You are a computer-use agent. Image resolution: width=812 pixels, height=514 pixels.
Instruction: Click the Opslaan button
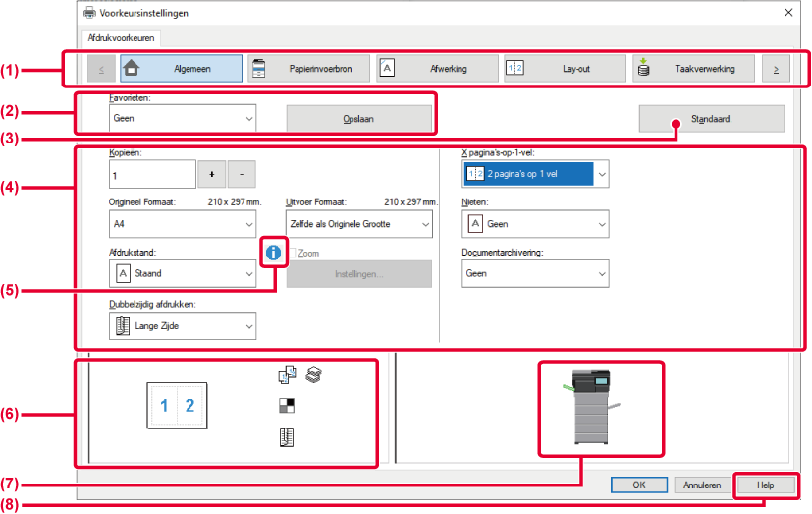(x=359, y=119)
